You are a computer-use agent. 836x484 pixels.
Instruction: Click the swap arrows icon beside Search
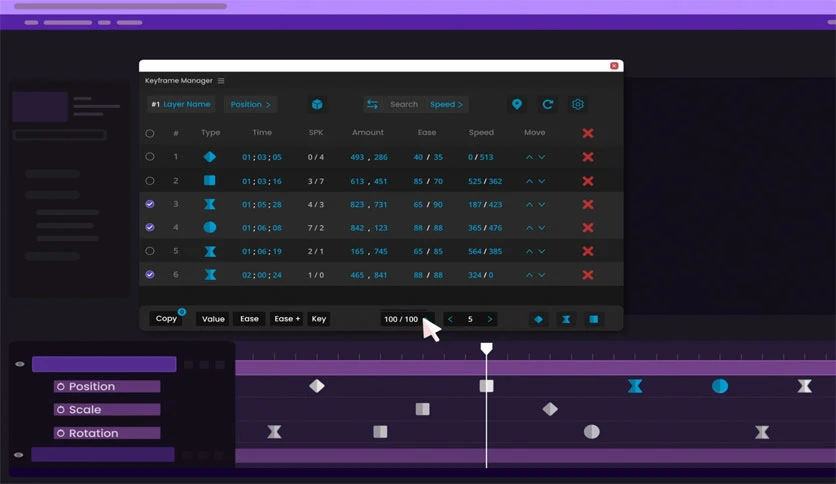(x=372, y=104)
